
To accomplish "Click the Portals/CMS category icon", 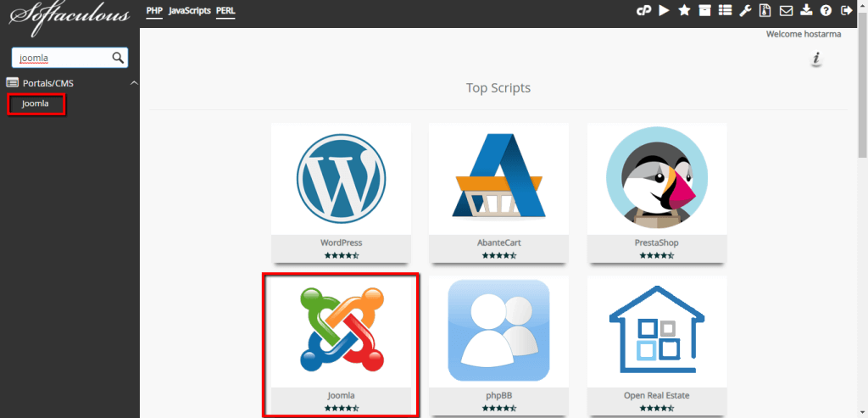I will tap(12, 83).
